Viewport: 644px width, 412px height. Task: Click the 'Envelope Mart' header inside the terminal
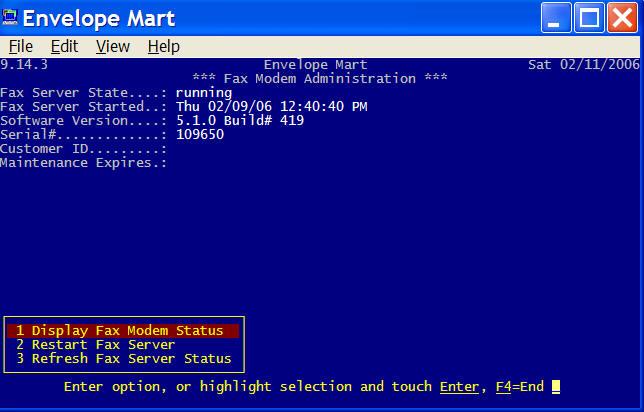tap(315, 64)
